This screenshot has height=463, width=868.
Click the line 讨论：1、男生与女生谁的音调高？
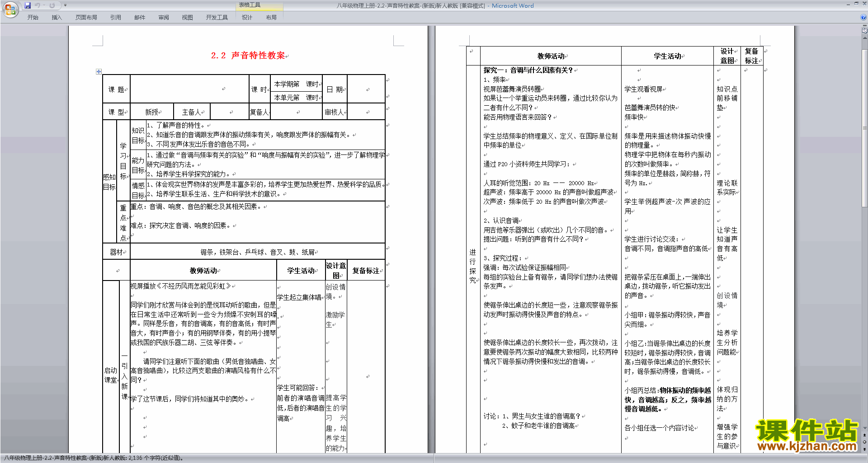[x=532, y=416]
